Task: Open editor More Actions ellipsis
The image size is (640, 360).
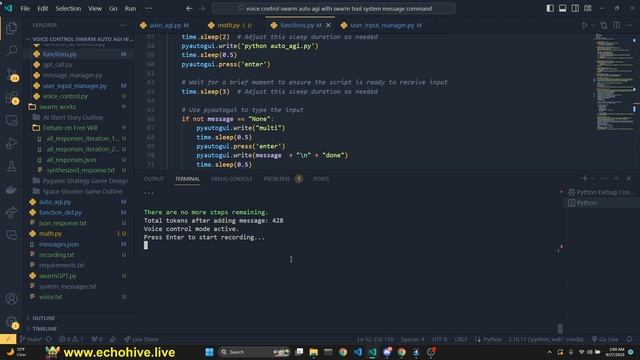Action: 629,25
